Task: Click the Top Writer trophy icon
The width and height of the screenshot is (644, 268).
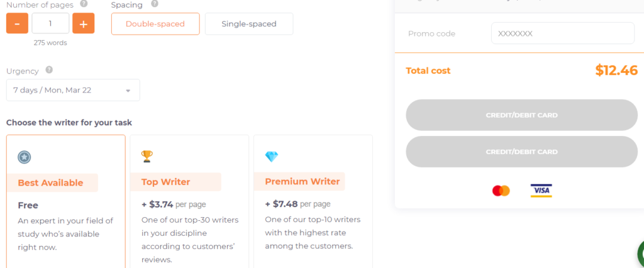Action: pos(147,156)
